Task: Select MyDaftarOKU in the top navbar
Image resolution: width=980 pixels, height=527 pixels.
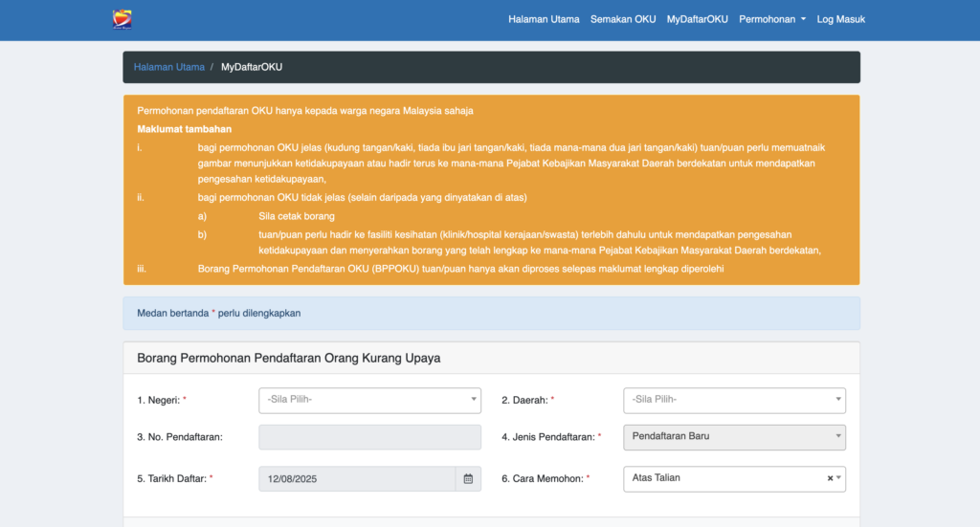Action: (x=697, y=19)
